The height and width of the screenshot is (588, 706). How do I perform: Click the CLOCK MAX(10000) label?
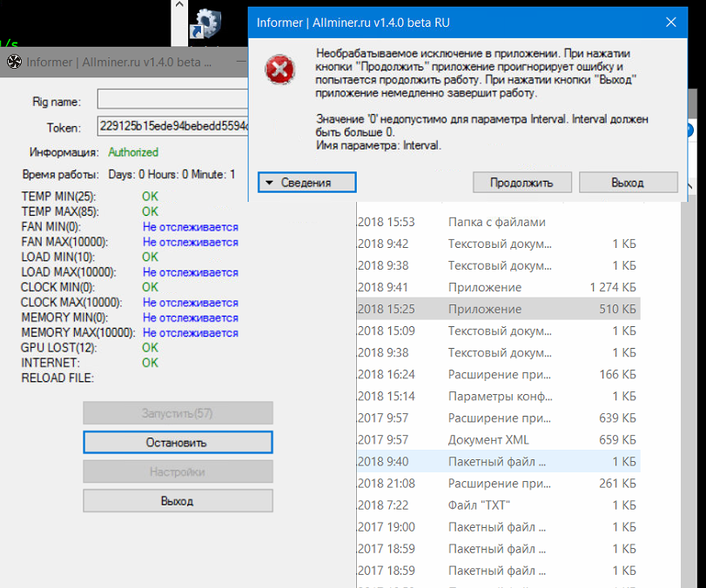(71, 303)
